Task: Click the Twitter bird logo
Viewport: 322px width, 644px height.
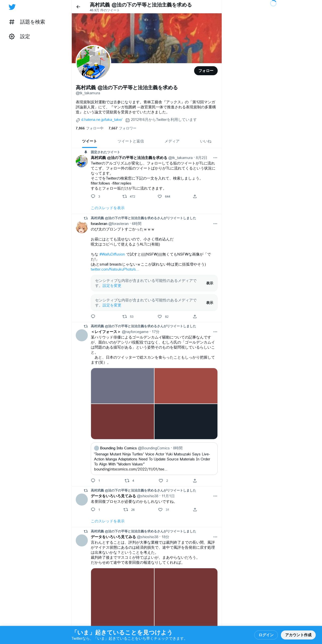Action: (12, 7)
